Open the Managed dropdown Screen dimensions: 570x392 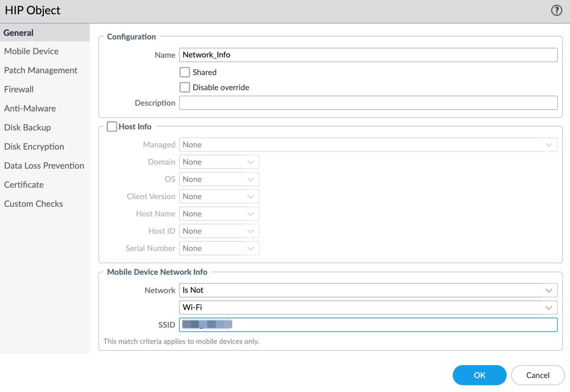(368, 145)
